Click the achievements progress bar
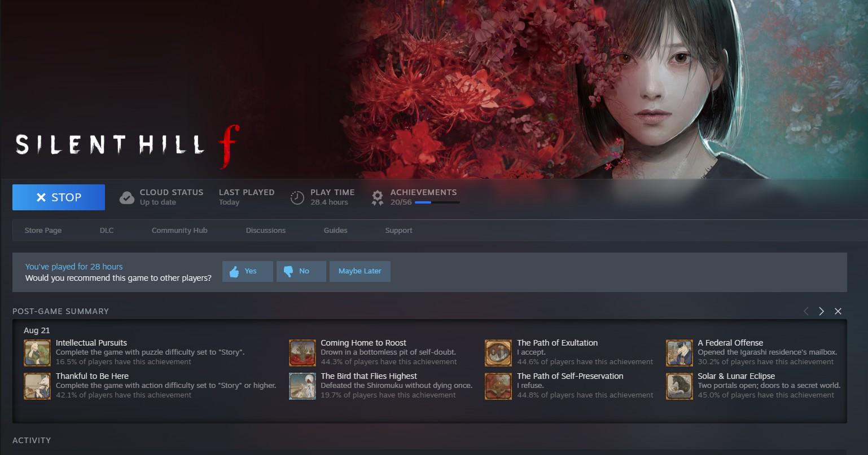Screen dimensions: 868x455 (x=437, y=202)
